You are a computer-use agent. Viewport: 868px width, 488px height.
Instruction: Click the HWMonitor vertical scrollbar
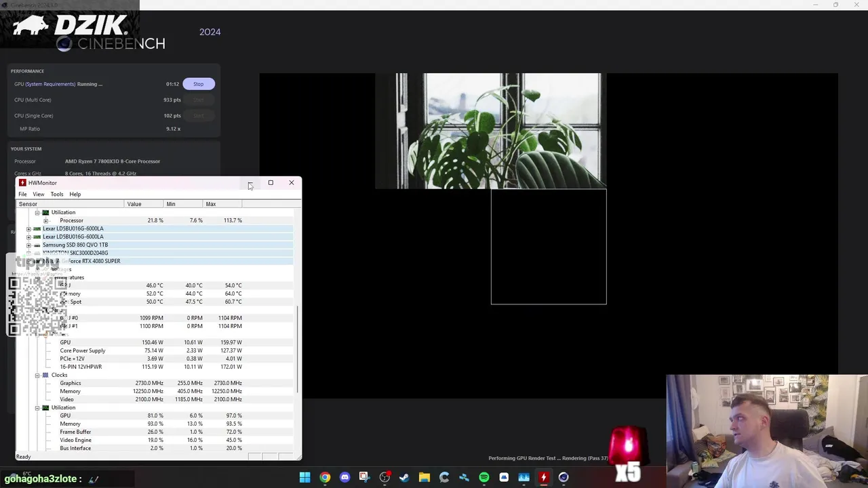(x=297, y=349)
